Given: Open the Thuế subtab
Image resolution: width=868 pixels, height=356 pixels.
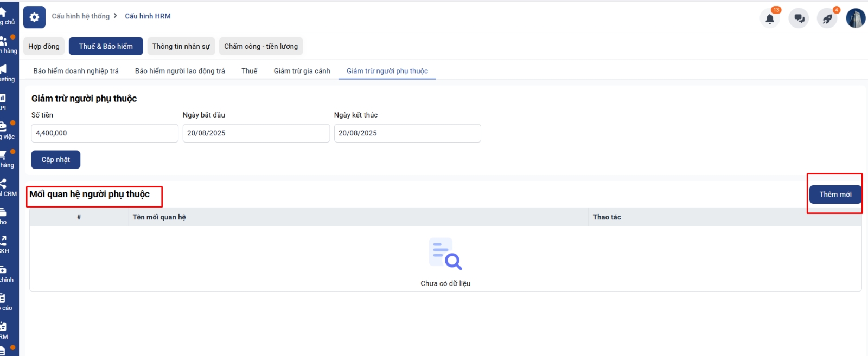Looking at the screenshot, I should click(249, 71).
